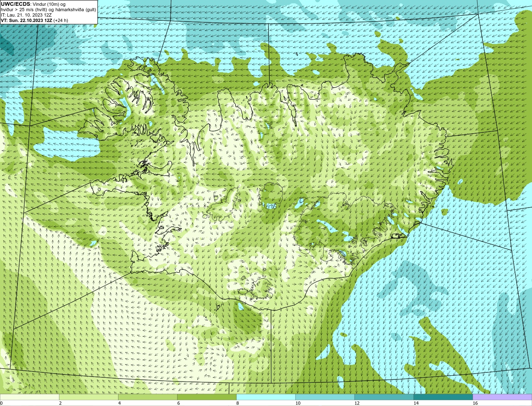
Task: Click the legend value label "16"
Action: pos(475,403)
